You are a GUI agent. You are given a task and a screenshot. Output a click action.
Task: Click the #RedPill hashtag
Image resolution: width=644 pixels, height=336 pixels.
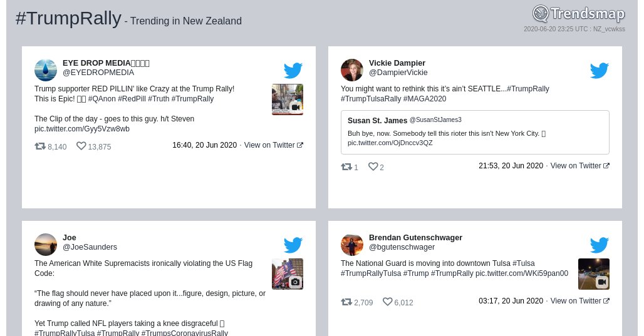[132, 99]
